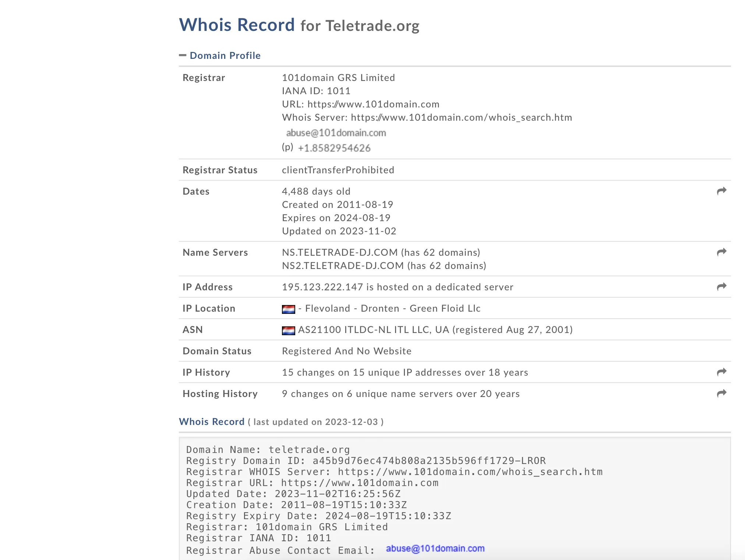Click the 'Name Servers' row label

(x=215, y=252)
